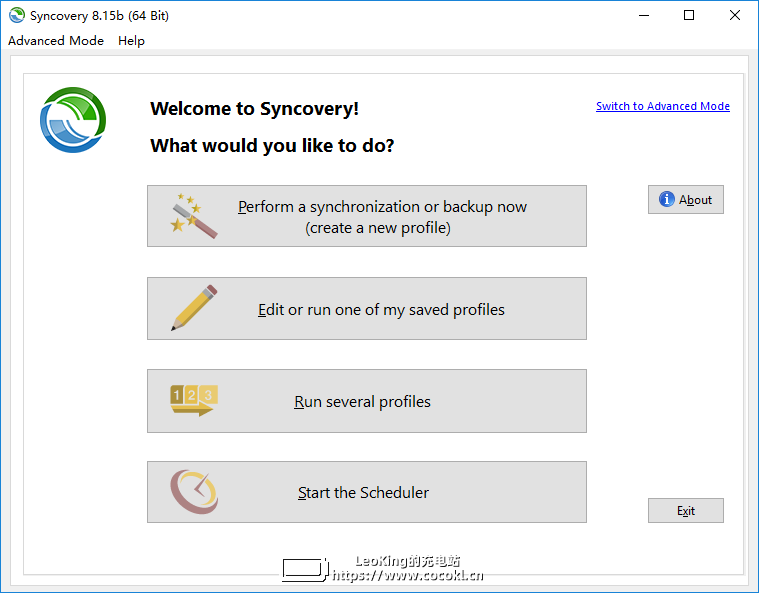Close the Syncovery window
The image size is (759, 593).
point(734,15)
